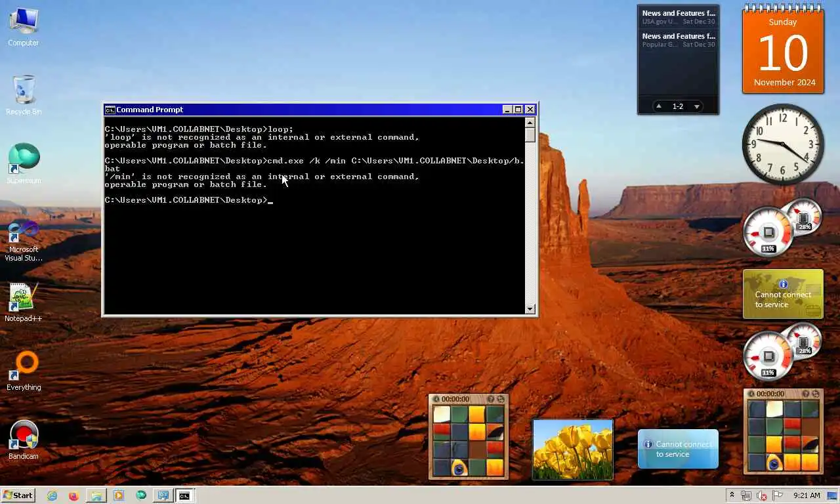Launch Firefox from the taskbar
This screenshot has width=840, height=504.
(x=73, y=495)
